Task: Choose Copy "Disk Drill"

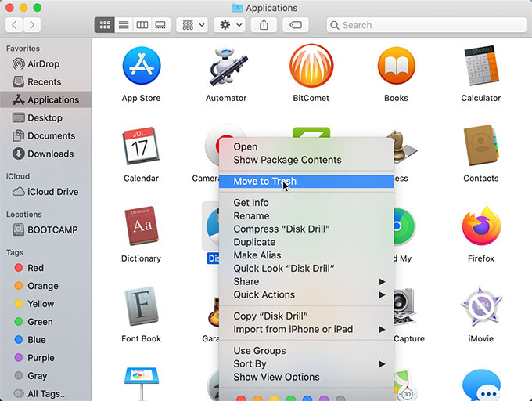Action: click(x=307, y=316)
